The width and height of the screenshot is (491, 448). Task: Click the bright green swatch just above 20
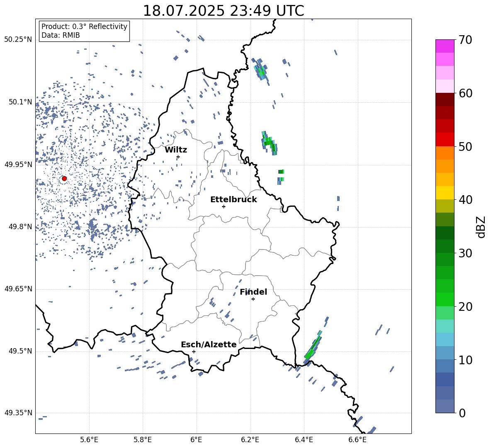pyautogui.click(x=445, y=299)
